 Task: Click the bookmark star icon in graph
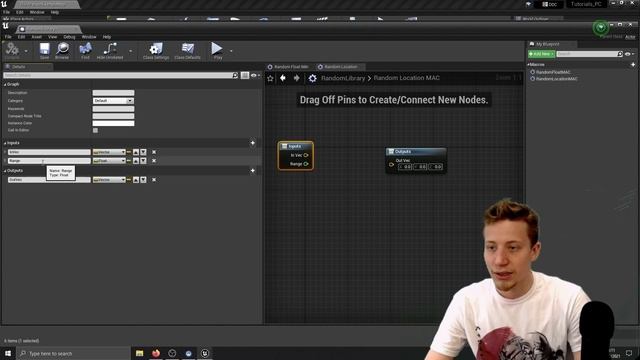click(x=270, y=78)
